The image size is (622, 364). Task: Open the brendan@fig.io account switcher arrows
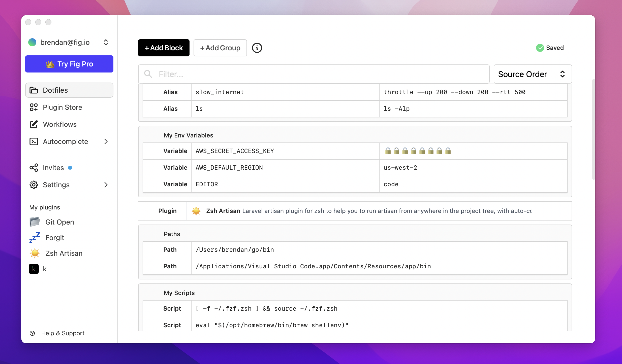[106, 42]
